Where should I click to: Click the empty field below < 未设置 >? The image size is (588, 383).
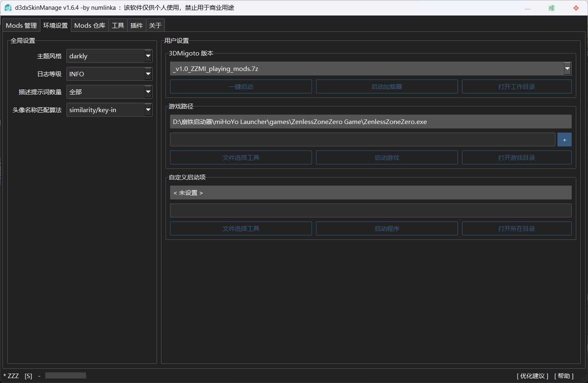371,210
